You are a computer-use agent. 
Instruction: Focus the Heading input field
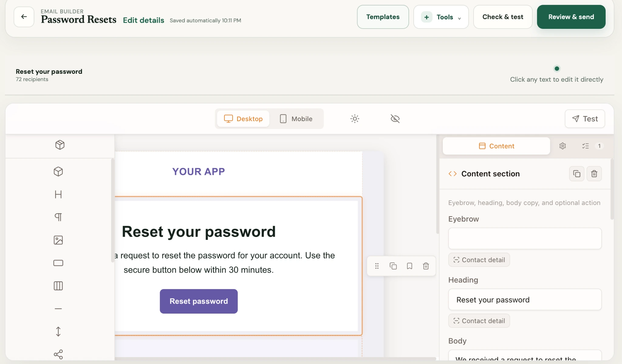tap(525, 300)
